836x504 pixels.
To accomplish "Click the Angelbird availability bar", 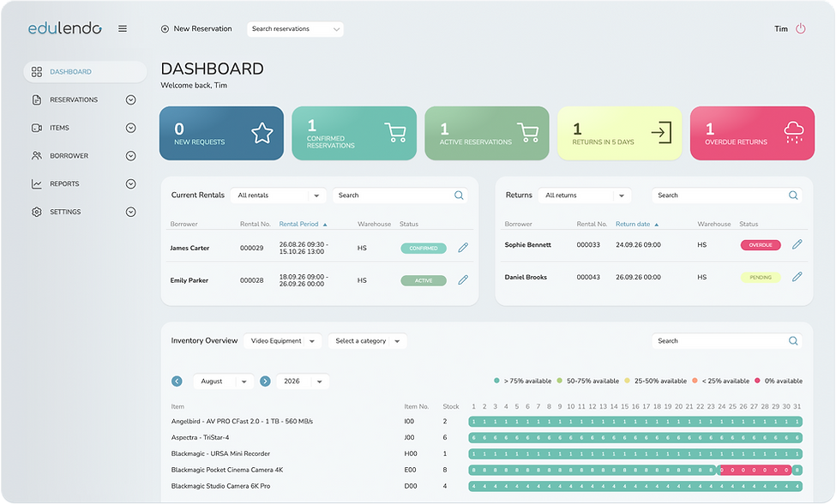I will (x=635, y=422).
